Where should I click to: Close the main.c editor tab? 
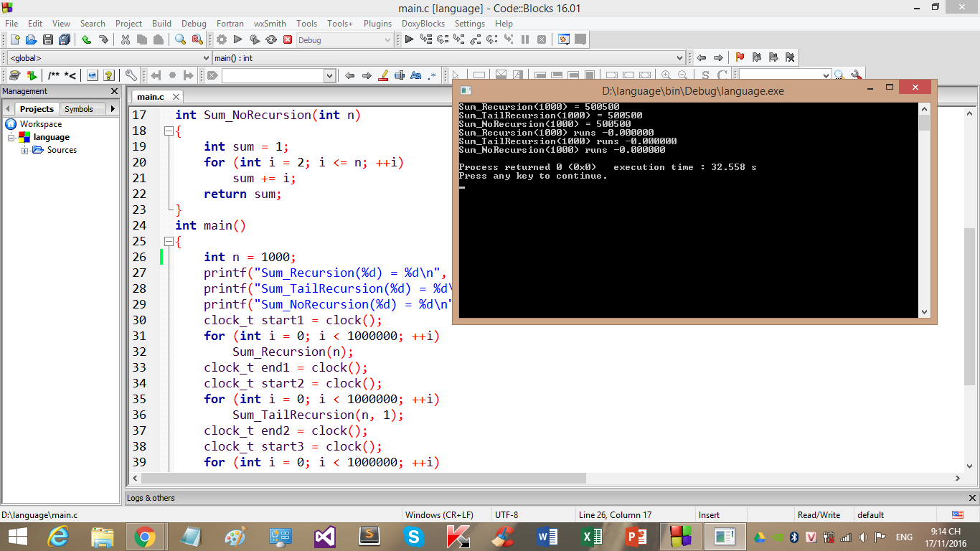[176, 97]
